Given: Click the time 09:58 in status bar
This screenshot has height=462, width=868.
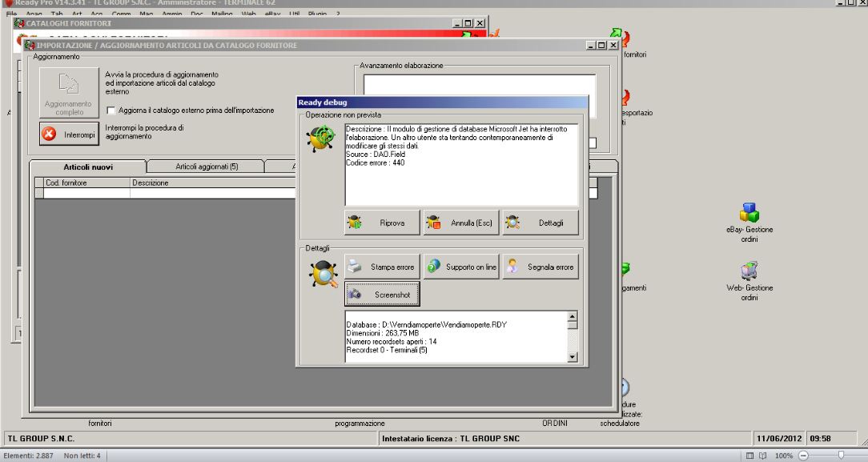Looking at the screenshot, I should [821, 438].
